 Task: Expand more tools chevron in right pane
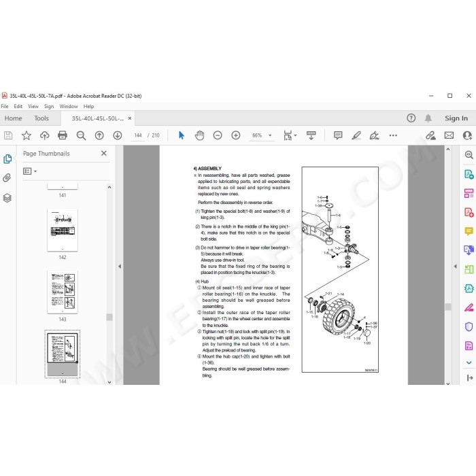469,362
